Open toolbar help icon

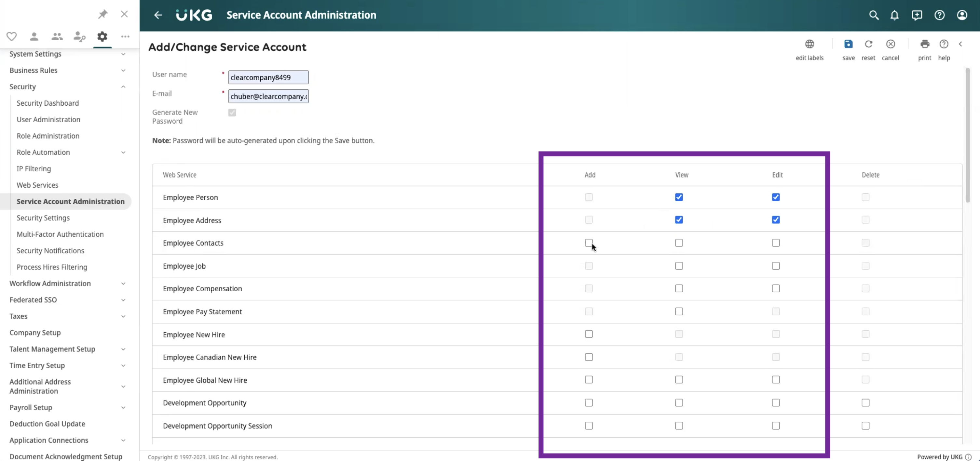point(944,44)
